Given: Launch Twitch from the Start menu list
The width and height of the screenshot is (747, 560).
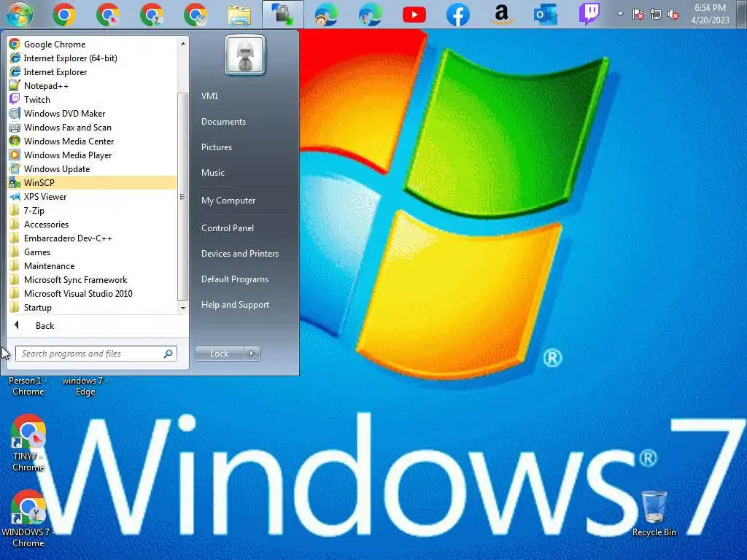Looking at the screenshot, I should pyautogui.click(x=93, y=99).
